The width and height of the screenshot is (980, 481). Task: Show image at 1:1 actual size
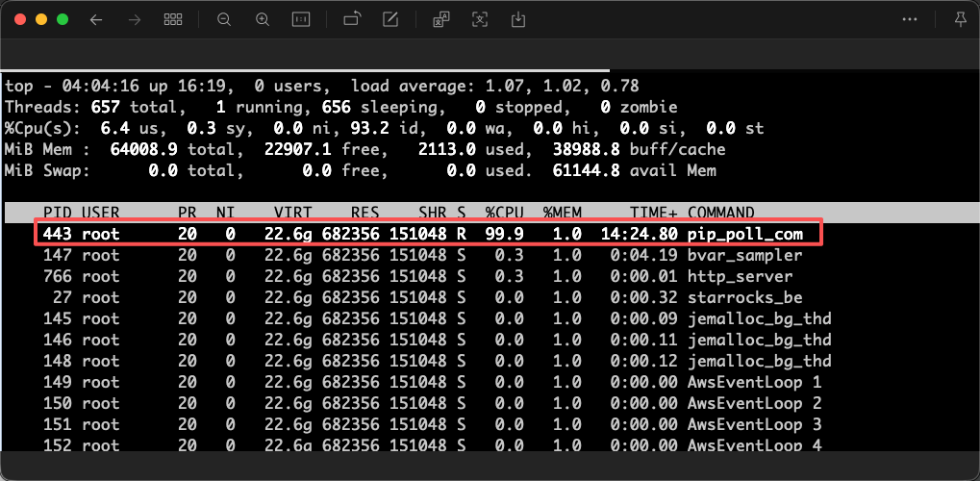click(x=301, y=19)
